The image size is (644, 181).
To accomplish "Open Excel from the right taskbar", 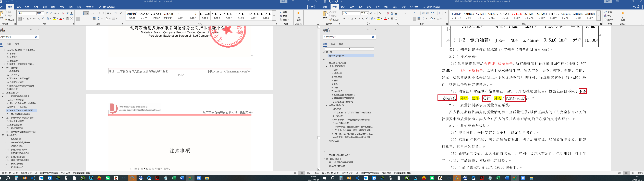I will pyautogui.click(x=498, y=178).
